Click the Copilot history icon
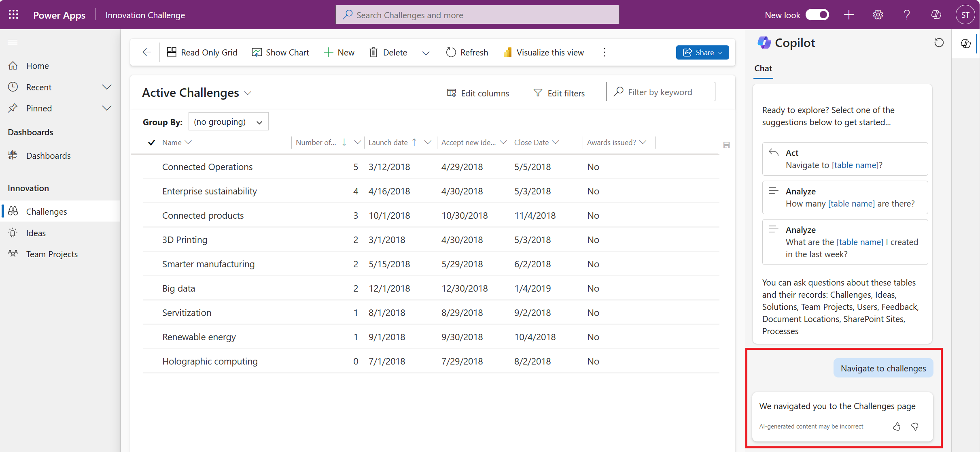This screenshot has width=980, height=452. click(940, 43)
